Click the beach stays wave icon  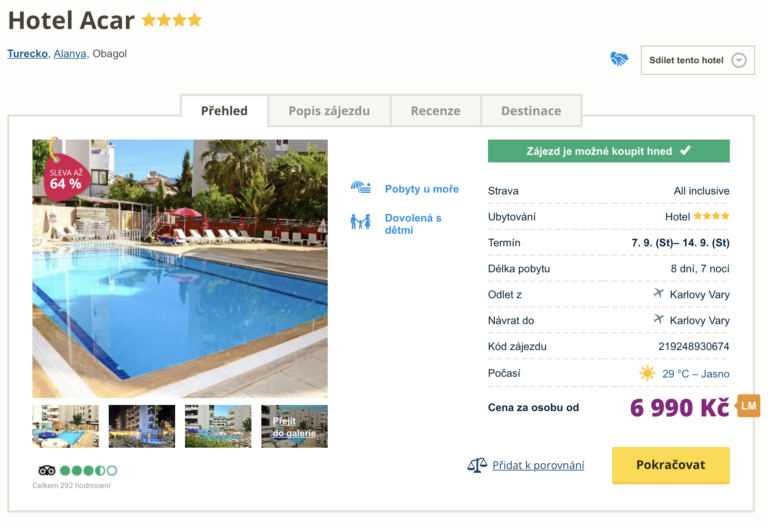pos(361,188)
